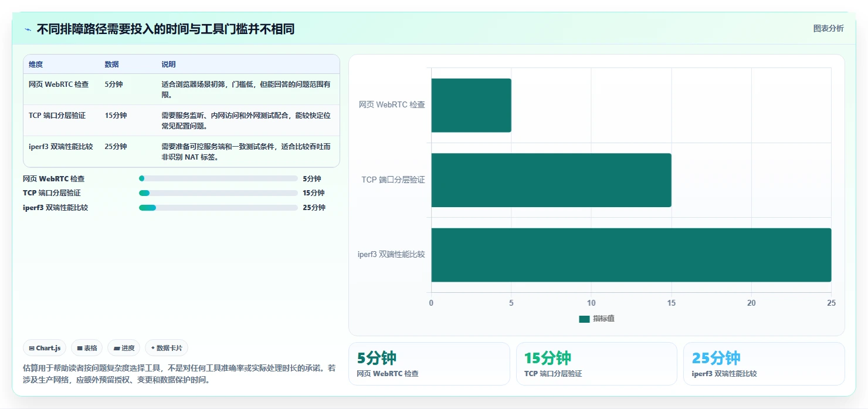The image size is (868, 409).
Task: Click the footnote starting 估算用于帮助读者
Action: pos(179,374)
